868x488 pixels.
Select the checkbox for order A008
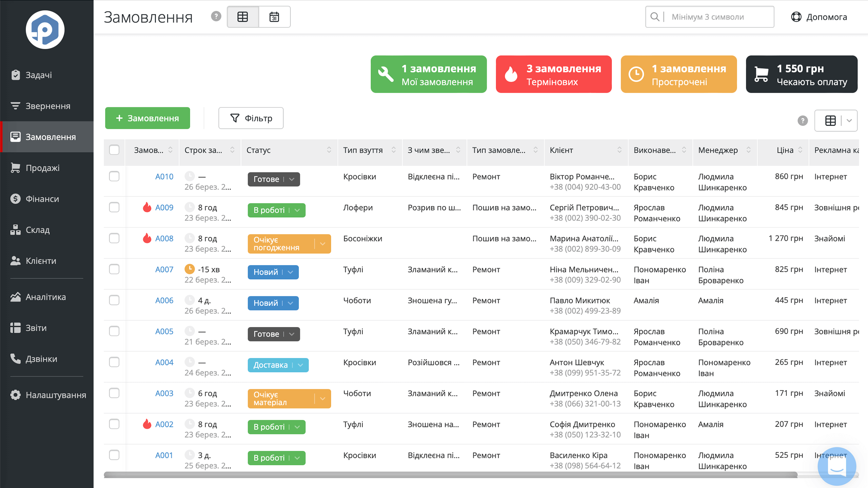(x=114, y=238)
